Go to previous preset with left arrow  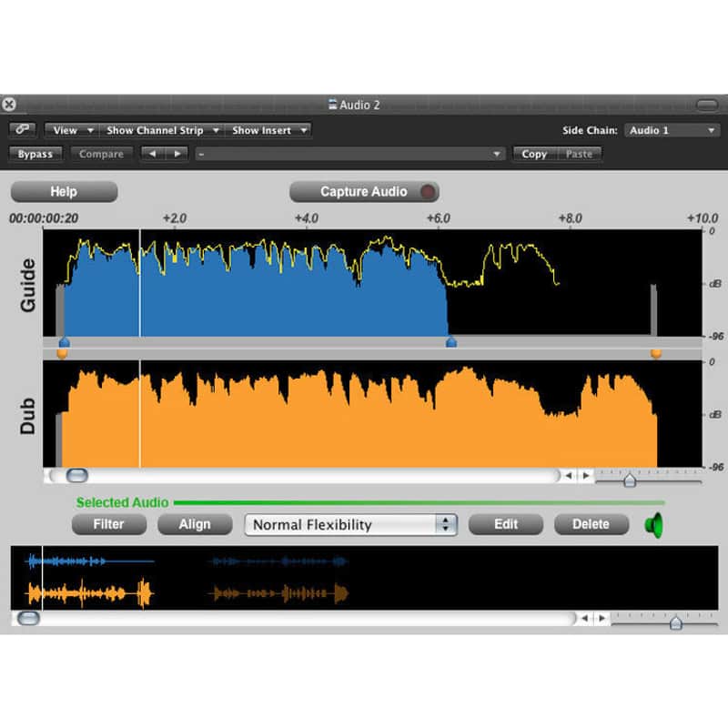(x=153, y=154)
